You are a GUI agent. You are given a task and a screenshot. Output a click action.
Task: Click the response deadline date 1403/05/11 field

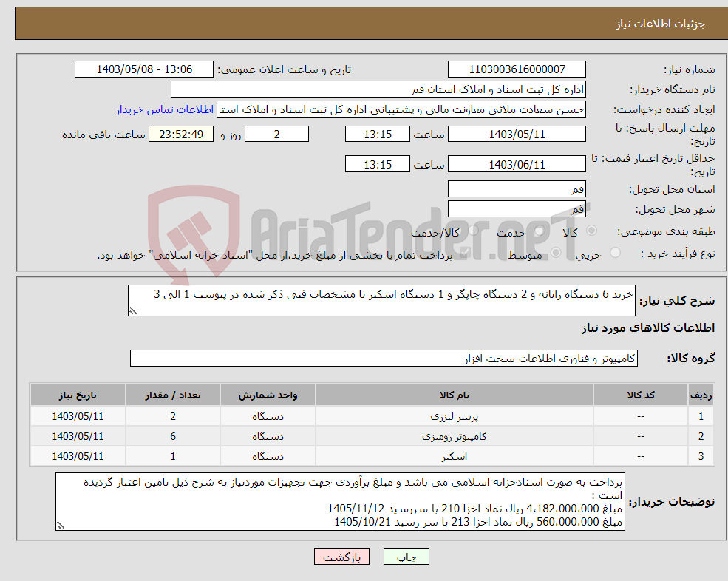point(517,135)
